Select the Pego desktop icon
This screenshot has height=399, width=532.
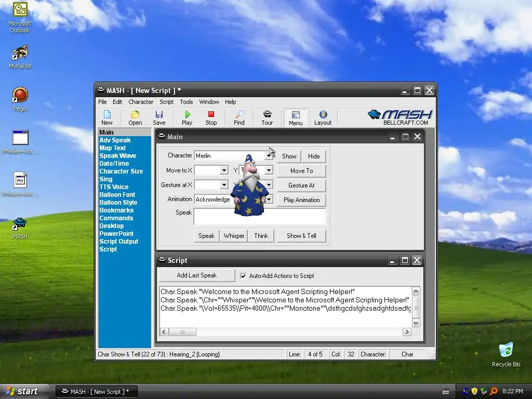click(20, 99)
